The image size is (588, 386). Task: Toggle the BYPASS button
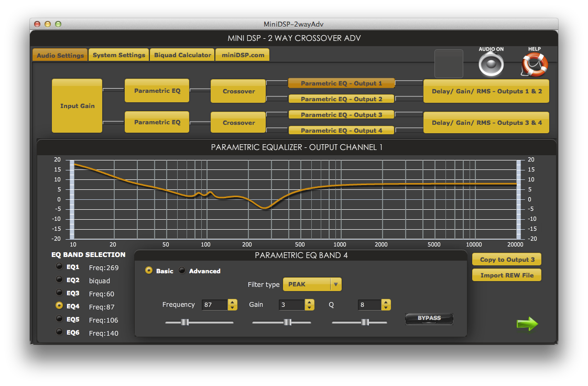[x=429, y=318]
